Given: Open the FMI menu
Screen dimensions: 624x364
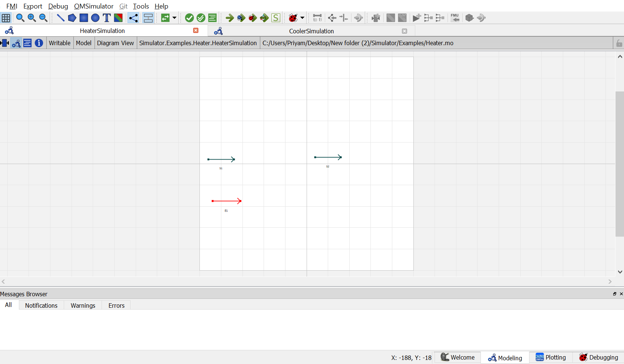Looking at the screenshot, I should click(x=12, y=6).
